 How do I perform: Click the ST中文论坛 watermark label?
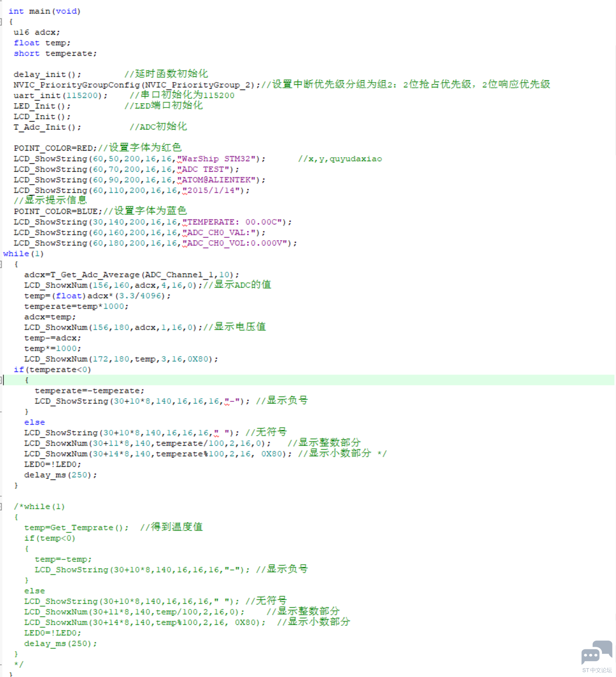(597, 670)
